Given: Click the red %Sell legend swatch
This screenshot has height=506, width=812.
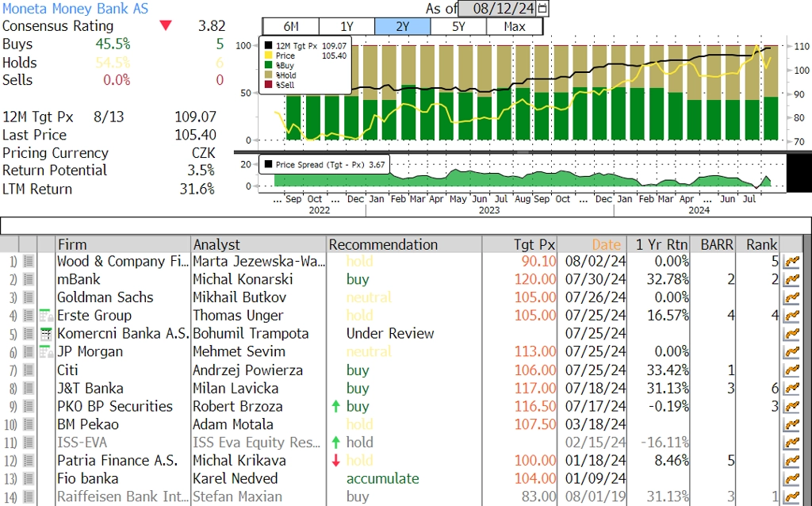Looking at the screenshot, I should click(x=268, y=85).
